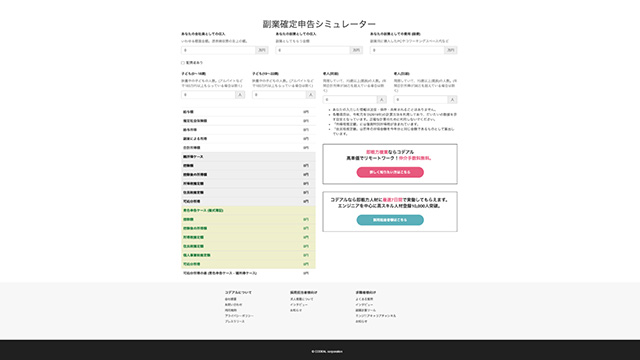Click the page title 副業確定申告シミュレーター
This screenshot has height=360, width=640.
point(319,24)
